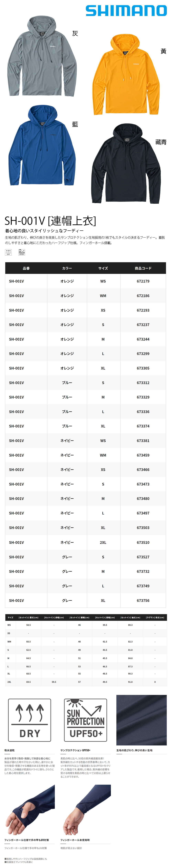Click product code 673756 for gray XL
This screenshot has width=172, height=868.
pos(143,600)
